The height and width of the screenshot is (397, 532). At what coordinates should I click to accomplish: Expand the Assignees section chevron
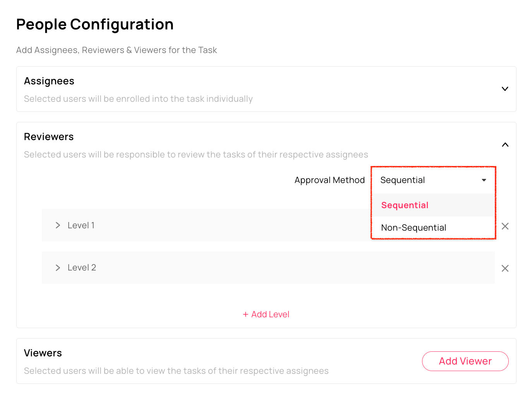[x=505, y=89]
